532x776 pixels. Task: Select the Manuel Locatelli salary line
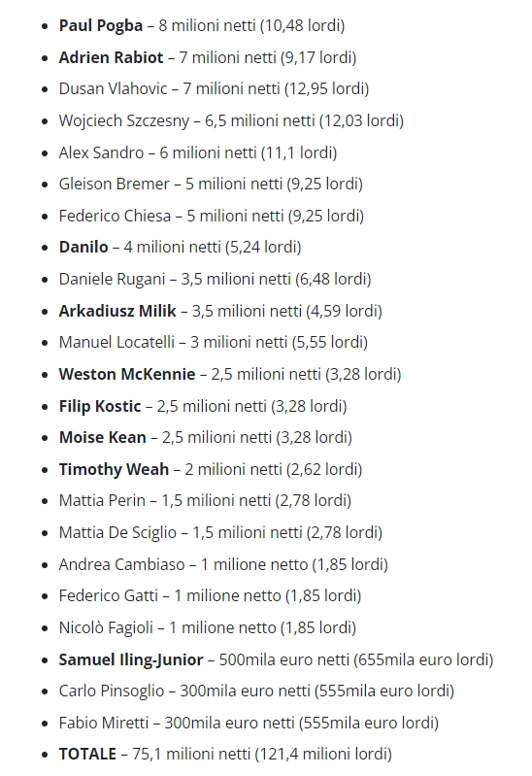click(214, 342)
